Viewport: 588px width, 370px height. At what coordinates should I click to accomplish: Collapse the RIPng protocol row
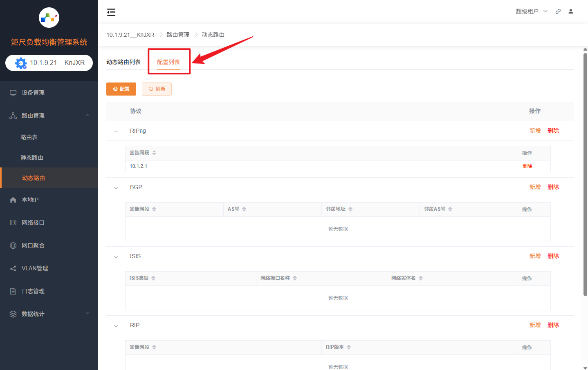[116, 131]
